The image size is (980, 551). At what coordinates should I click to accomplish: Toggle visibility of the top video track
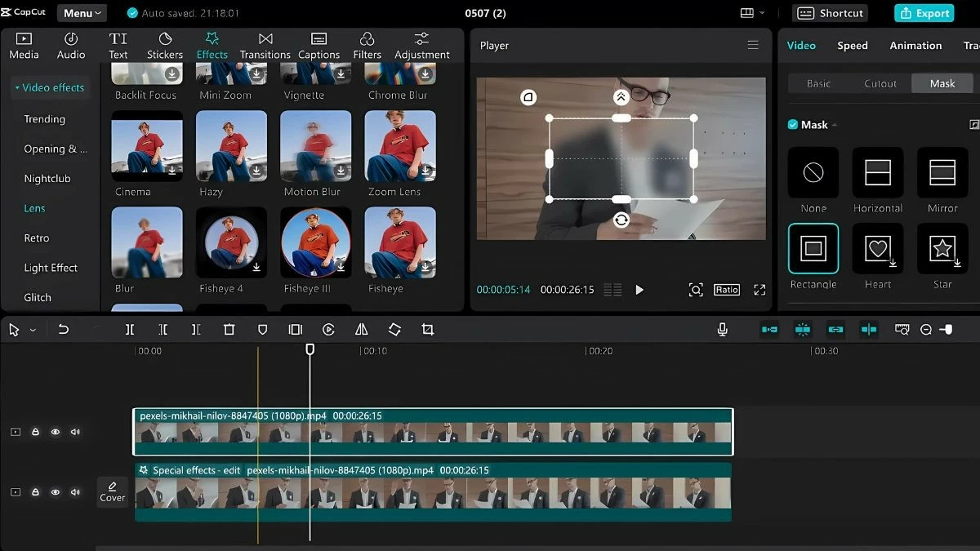(x=56, y=431)
